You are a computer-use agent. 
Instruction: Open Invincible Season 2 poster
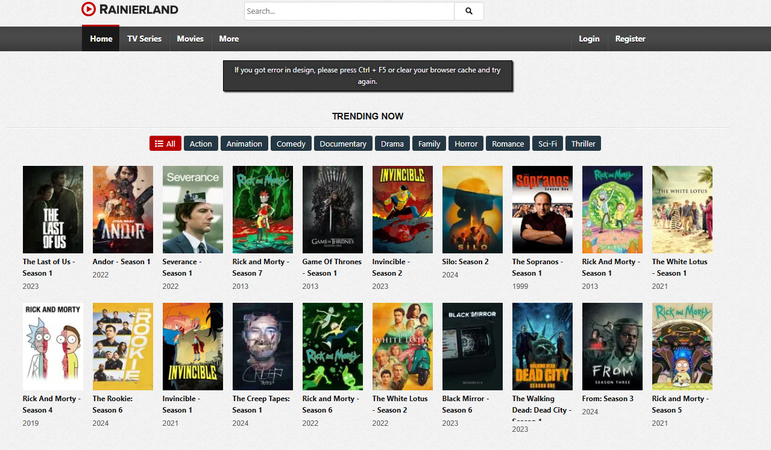[x=402, y=210]
